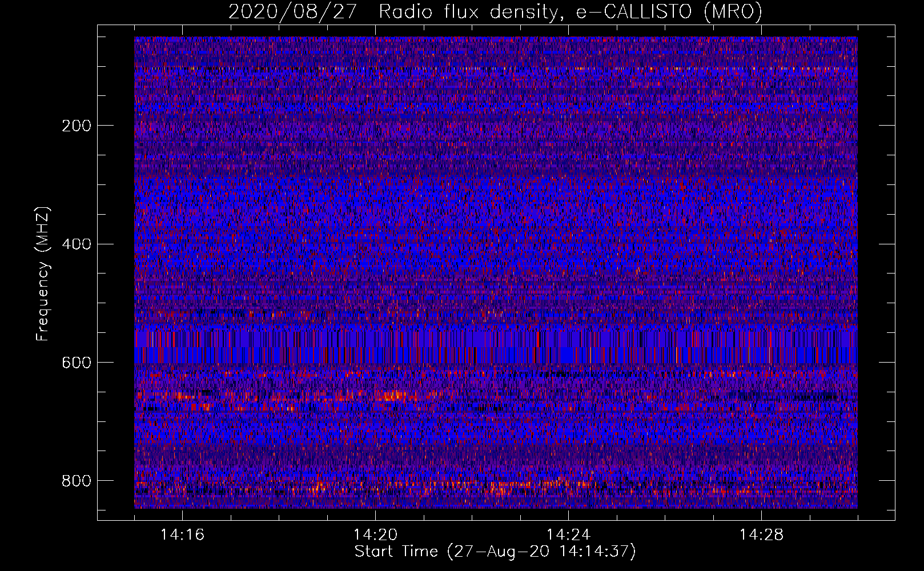This screenshot has height=571, width=924.
Task: Click the 14:20 time tick label
Action: coord(375,535)
